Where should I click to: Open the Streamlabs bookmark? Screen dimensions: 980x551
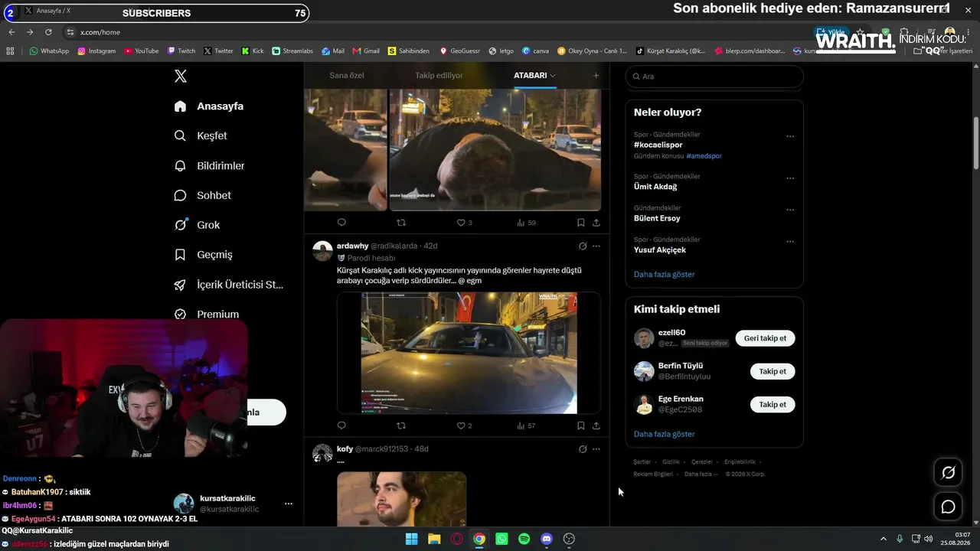coord(292,51)
